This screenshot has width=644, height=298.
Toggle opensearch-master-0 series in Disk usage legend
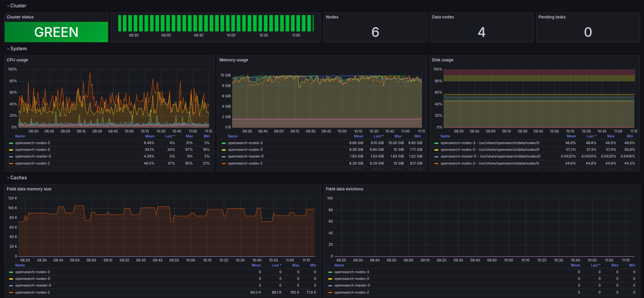pos(490,157)
